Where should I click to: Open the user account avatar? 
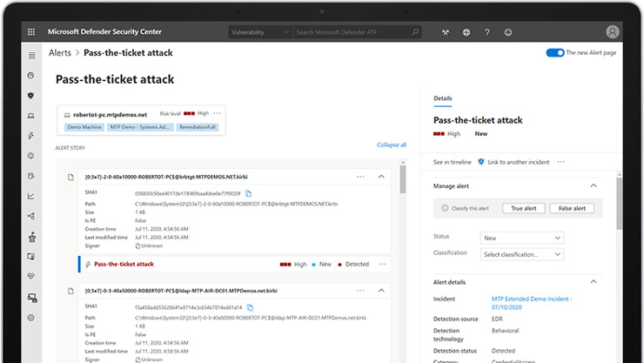tap(613, 32)
